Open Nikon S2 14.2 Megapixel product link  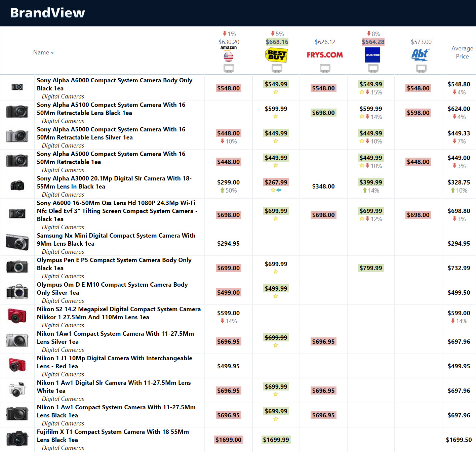point(119,313)
